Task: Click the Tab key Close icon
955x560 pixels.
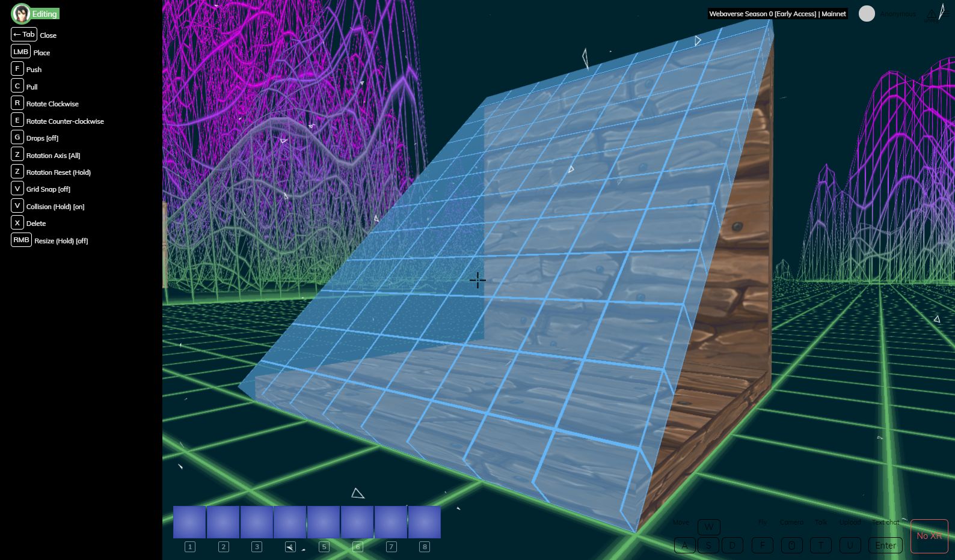Action: click(24, 35)
